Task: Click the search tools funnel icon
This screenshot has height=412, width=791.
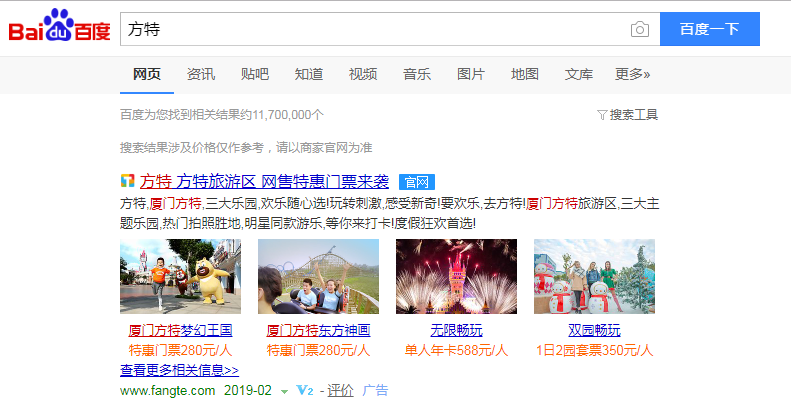Action: tap(601, 115)
